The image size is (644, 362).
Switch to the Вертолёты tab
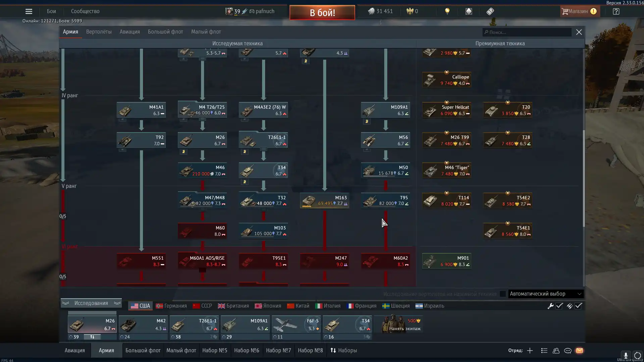[99, 32]
